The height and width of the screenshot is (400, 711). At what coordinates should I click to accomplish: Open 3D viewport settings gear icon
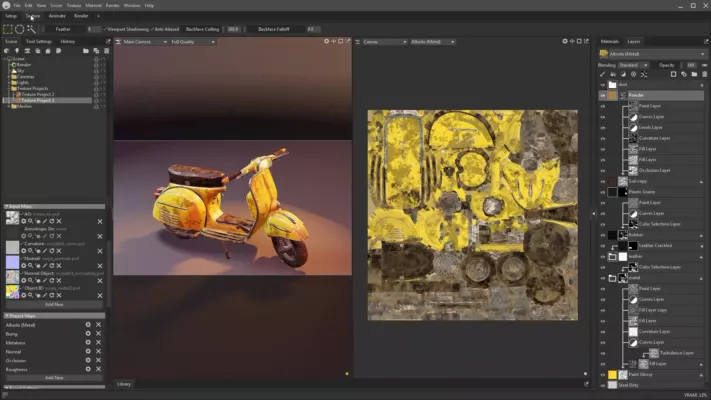click(326, 41)
